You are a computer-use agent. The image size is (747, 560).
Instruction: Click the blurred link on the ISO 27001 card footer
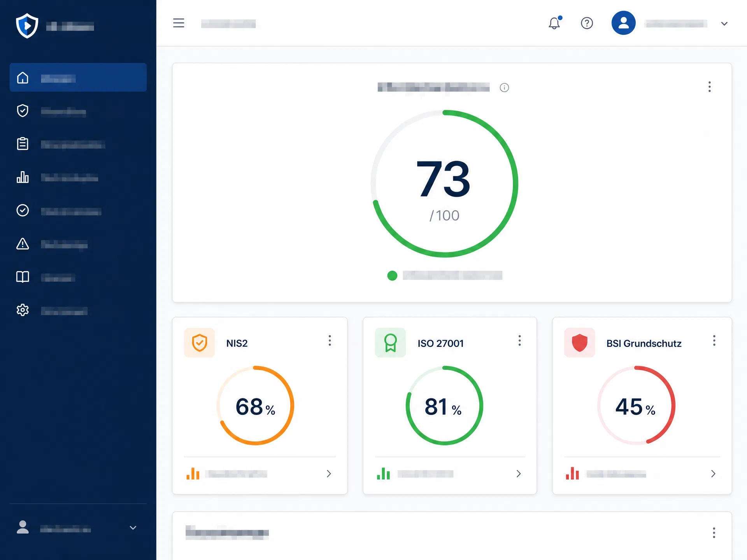[x=425, y=474]
